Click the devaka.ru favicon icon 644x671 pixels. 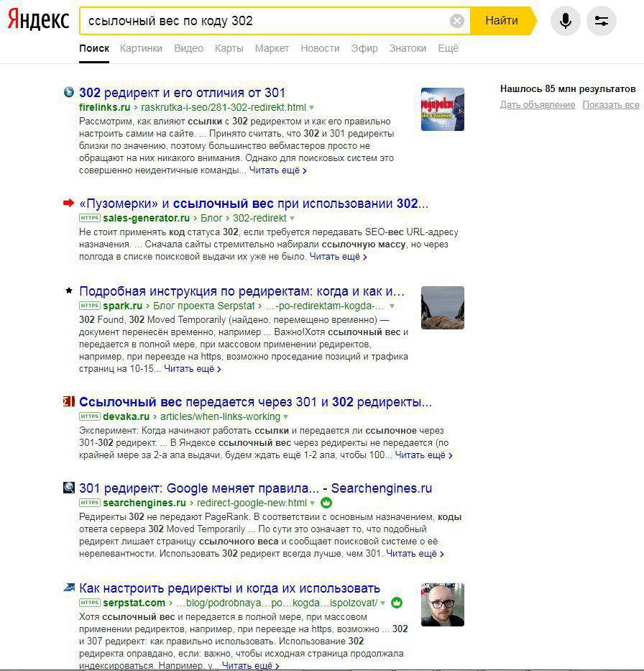pyautogui.click(x=69, y=401)
